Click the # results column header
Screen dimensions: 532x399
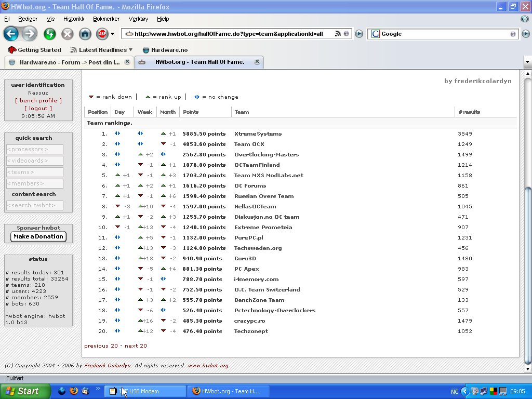click(x=469, y=112)
